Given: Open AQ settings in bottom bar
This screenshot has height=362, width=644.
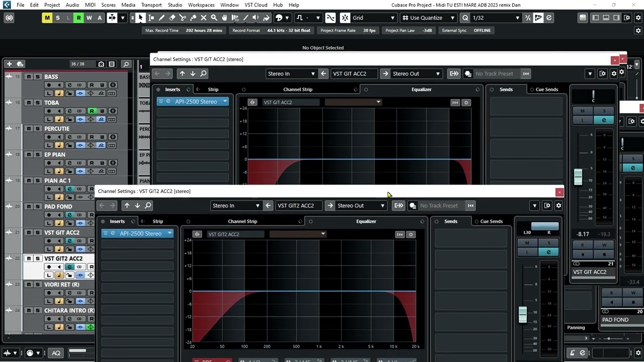Looking at the screenshot, I should 56,353.
